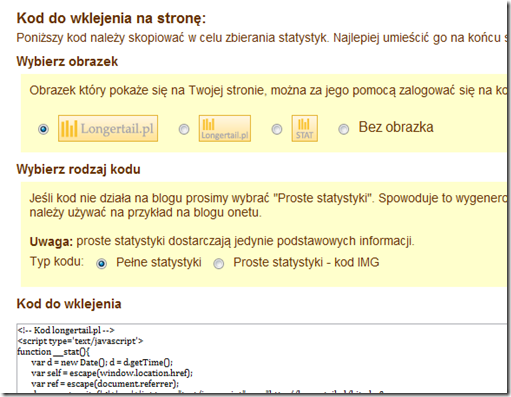Click the 'Kod do wklejenia' heading above textarea
The image size is (511, 397).
[69, 304]
